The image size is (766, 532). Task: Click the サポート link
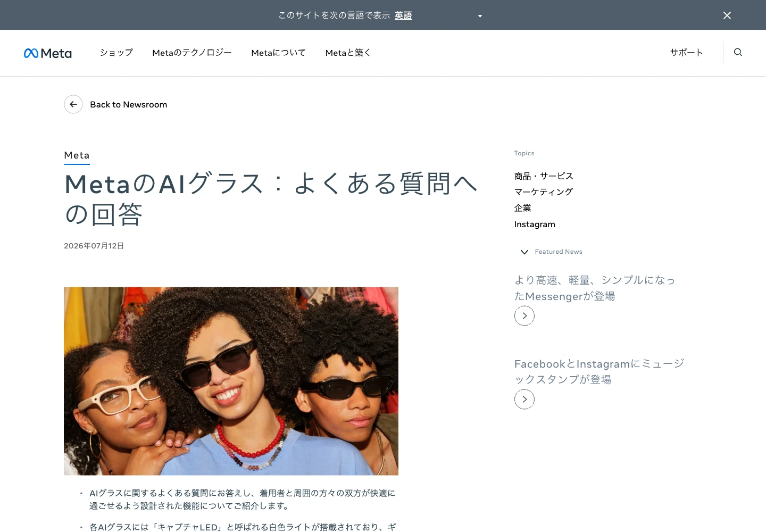point(686,52)
